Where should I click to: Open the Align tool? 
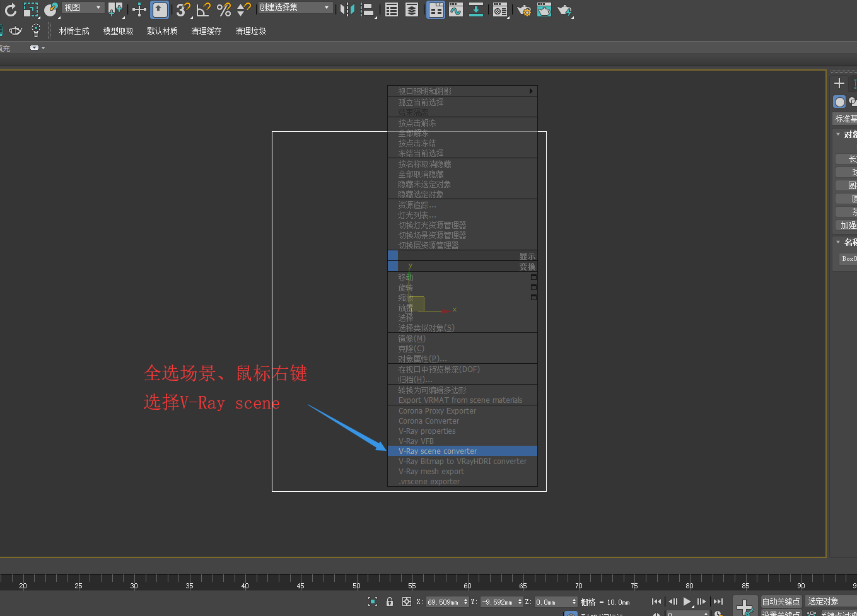(367, 9)
